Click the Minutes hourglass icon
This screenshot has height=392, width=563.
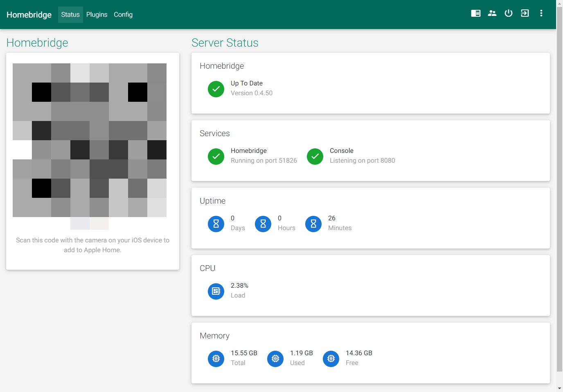313,224
